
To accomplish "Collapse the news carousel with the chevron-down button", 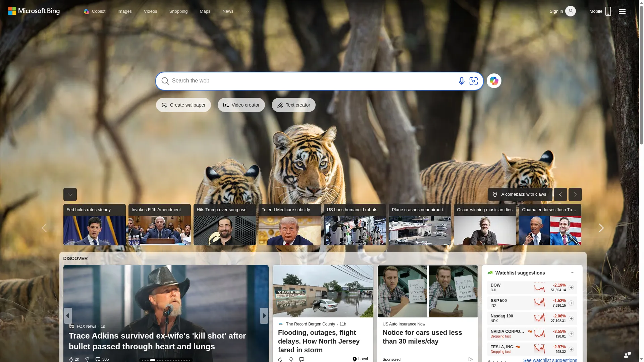I will tap(70, 194).
